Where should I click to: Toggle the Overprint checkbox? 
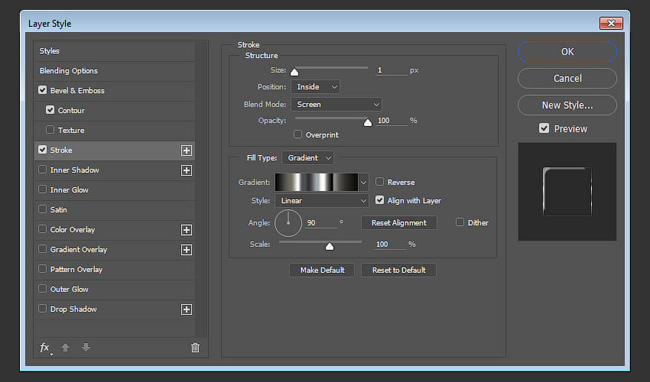(x=298, y=134)
